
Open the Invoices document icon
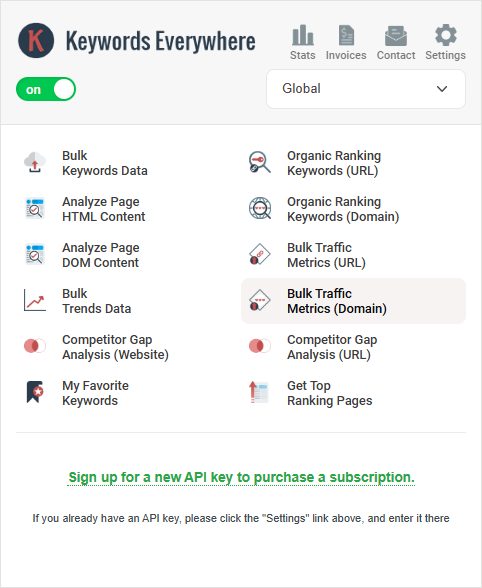click(x=346, y=35)
